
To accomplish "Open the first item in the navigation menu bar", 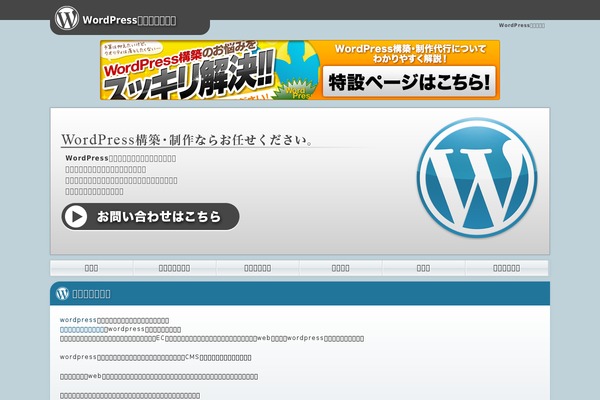I will [91, 268].
